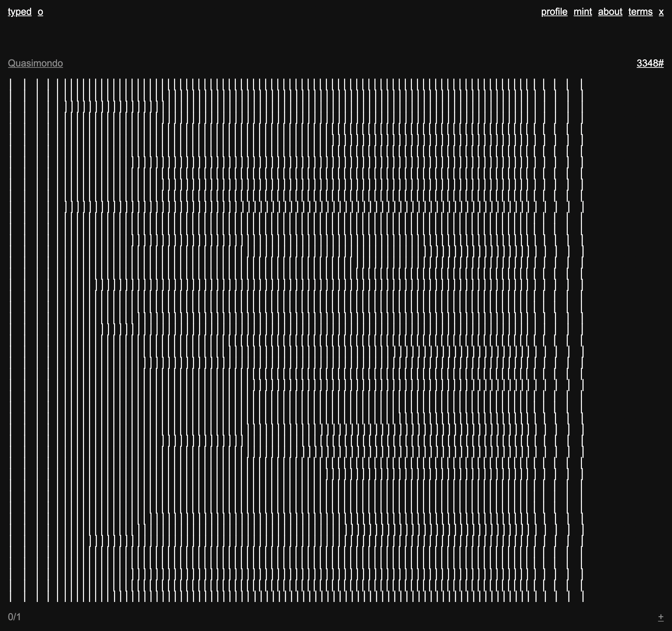Click the 0/1 edition counter
672x631 pixels.
click(x=14, y=617)
